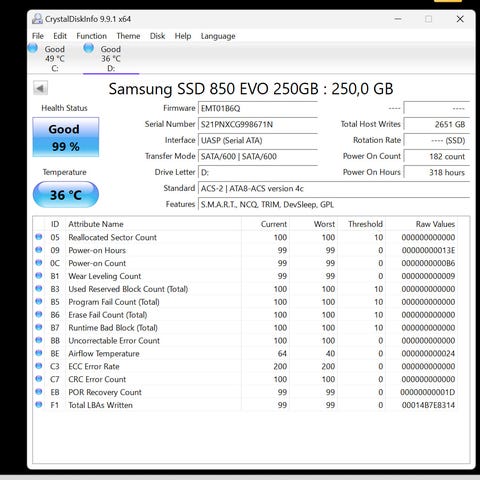Click status dot for Power-on Count
Image resolution: width=480 pixels, height=480 pixels.
[x=39, y=263]
